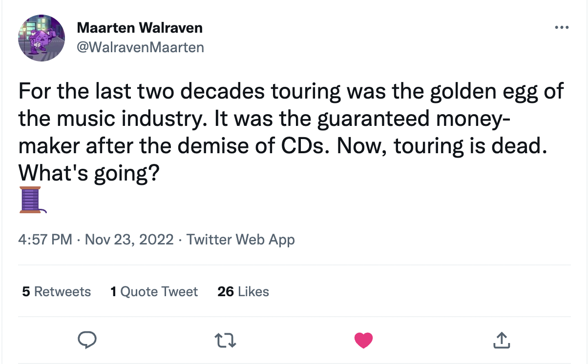View who retweeted via 5 Retweets

[55, 291]
